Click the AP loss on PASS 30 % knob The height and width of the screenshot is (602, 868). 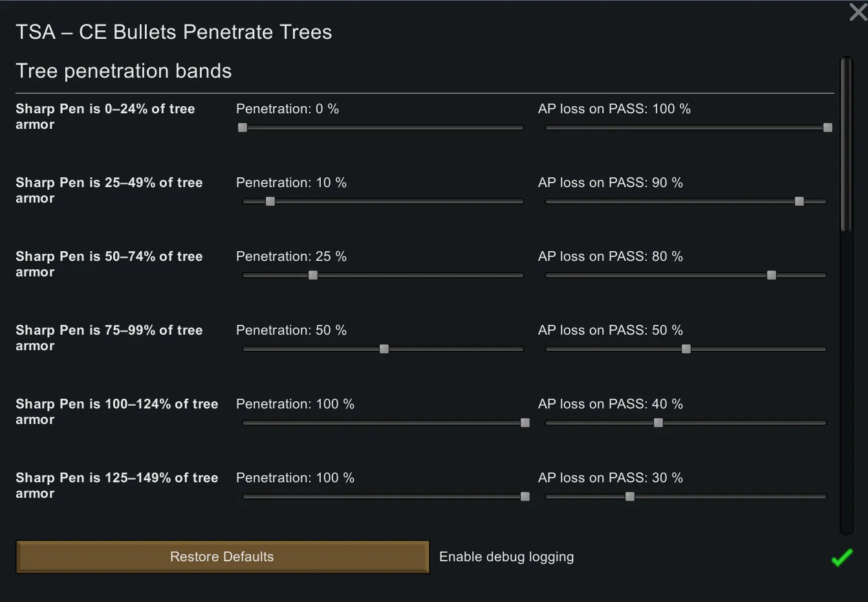[x=630, y=496]
